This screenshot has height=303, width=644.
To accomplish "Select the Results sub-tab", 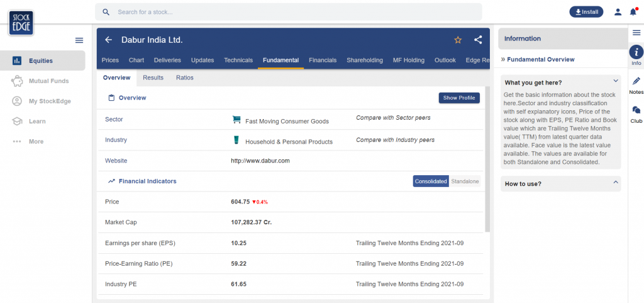I will pos(153,77).
